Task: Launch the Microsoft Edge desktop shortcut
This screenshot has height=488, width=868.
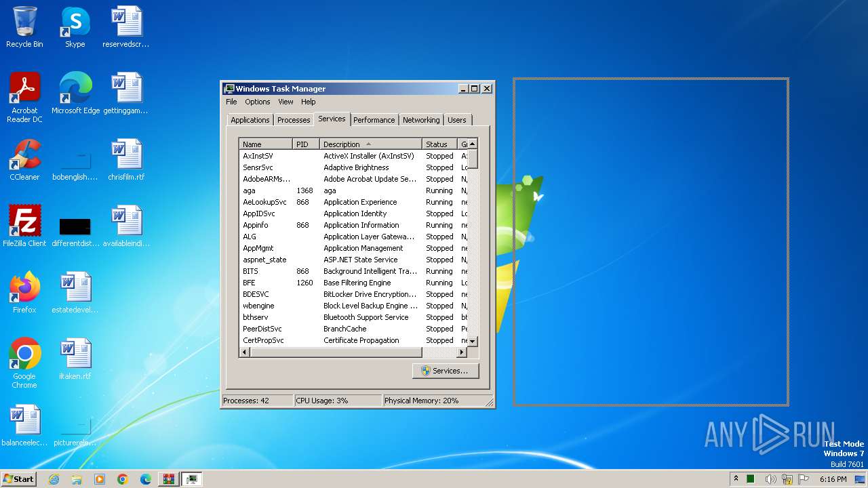Action: click(75, 94)
